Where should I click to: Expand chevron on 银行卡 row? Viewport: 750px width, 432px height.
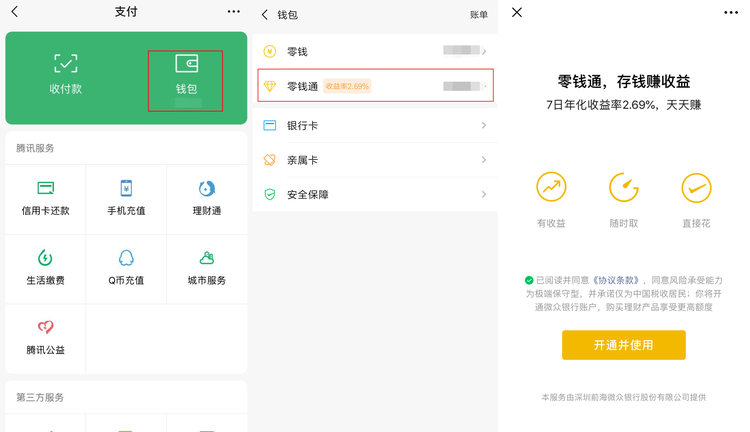484,125
